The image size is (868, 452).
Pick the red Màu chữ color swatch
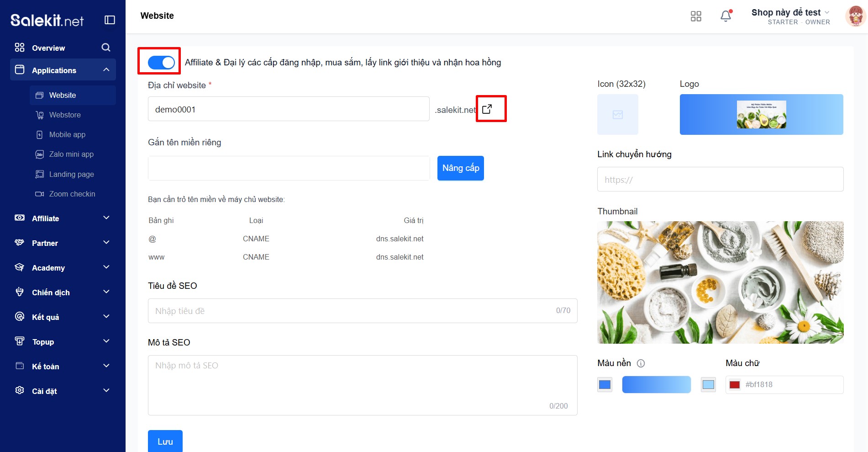point(734,385)
